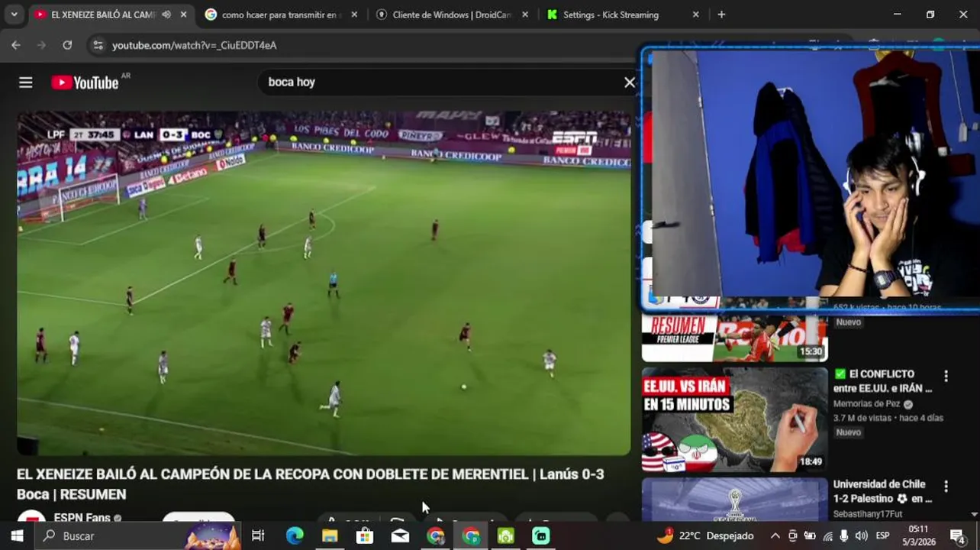Open the green Android app on taskbar
This screenshot has width=980, height=550.
click(x=506, y=536)
